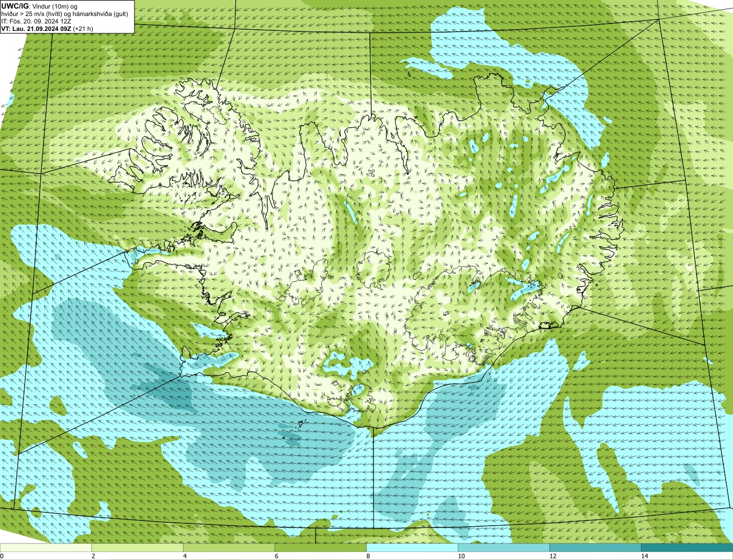
Task: Click the valid time "VT: Lau. 21.09.2024 09Z (+21 h)"
Action: [48, 28]
